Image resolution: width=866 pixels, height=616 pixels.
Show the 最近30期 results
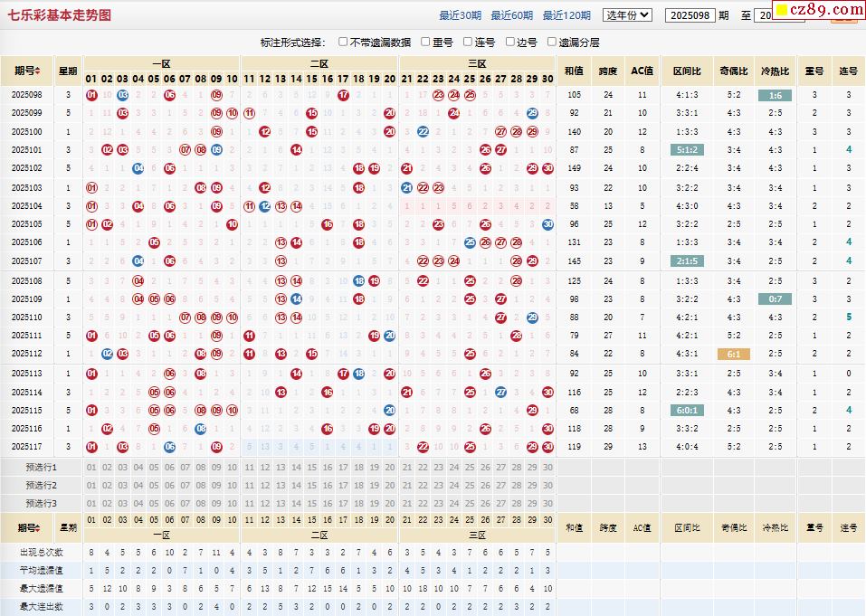pos(460,15)
